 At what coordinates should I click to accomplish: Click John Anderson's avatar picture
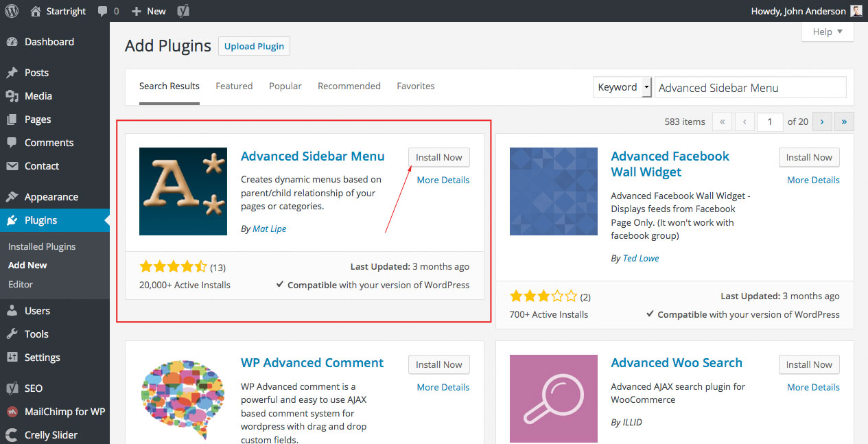856,11
